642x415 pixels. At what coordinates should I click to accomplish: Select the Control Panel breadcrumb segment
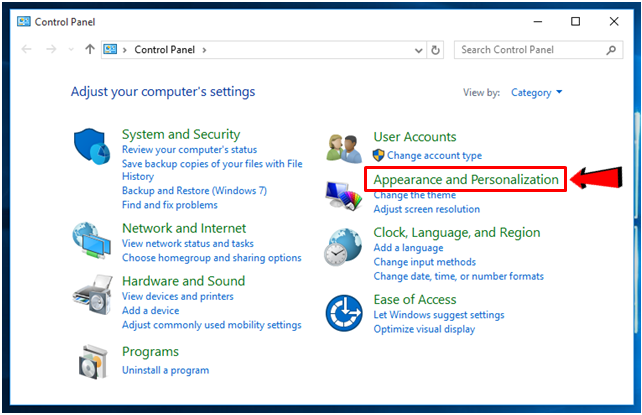(165, 50)
